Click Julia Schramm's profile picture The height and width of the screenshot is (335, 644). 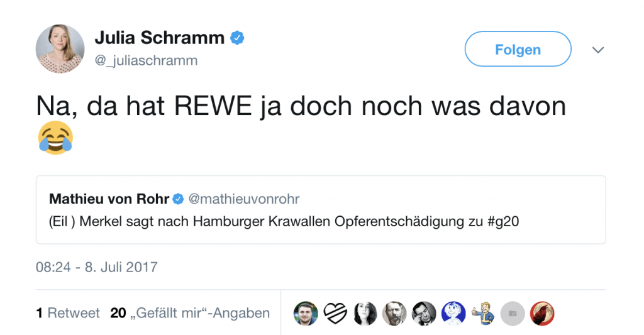[60, 48]
